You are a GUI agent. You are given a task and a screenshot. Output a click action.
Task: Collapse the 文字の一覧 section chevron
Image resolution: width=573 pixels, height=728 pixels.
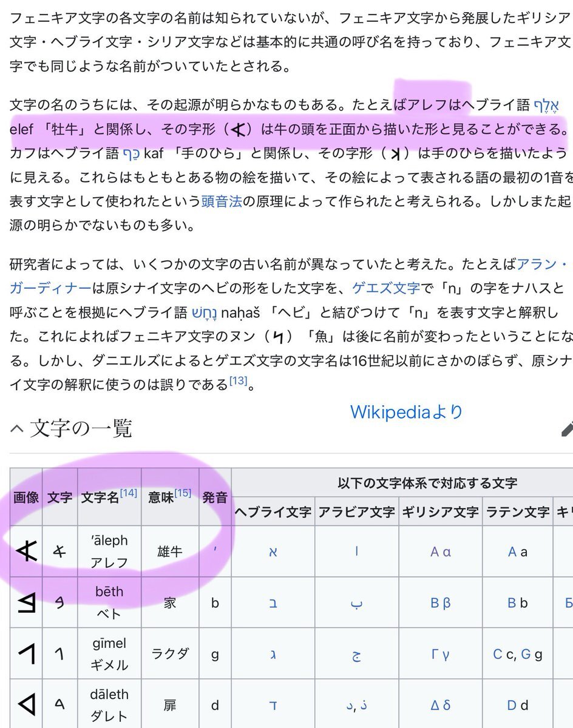coord(18,430)
